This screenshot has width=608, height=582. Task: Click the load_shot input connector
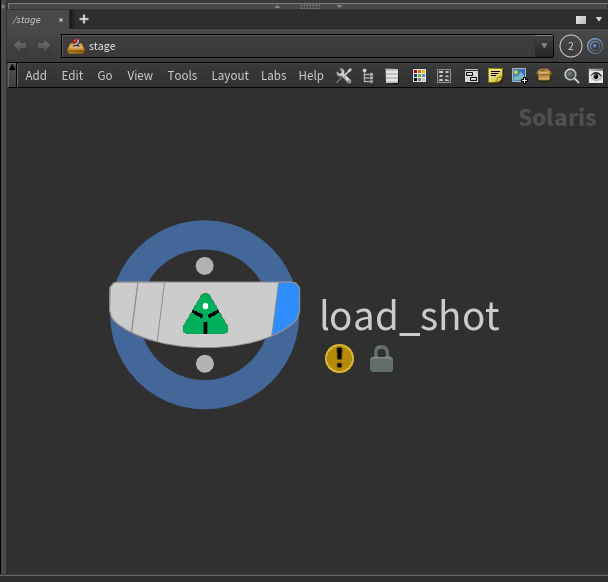204,266
